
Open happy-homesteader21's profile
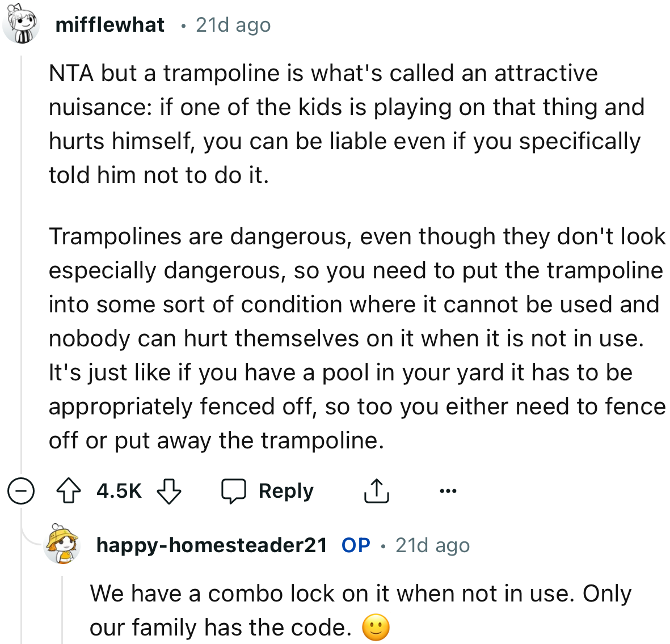[211, 545]
